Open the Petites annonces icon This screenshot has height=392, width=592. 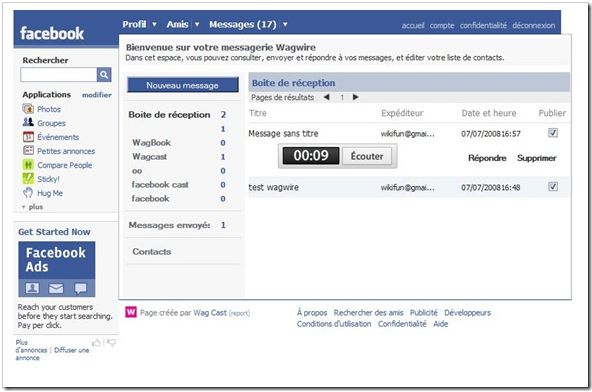(x=28, y=150)
